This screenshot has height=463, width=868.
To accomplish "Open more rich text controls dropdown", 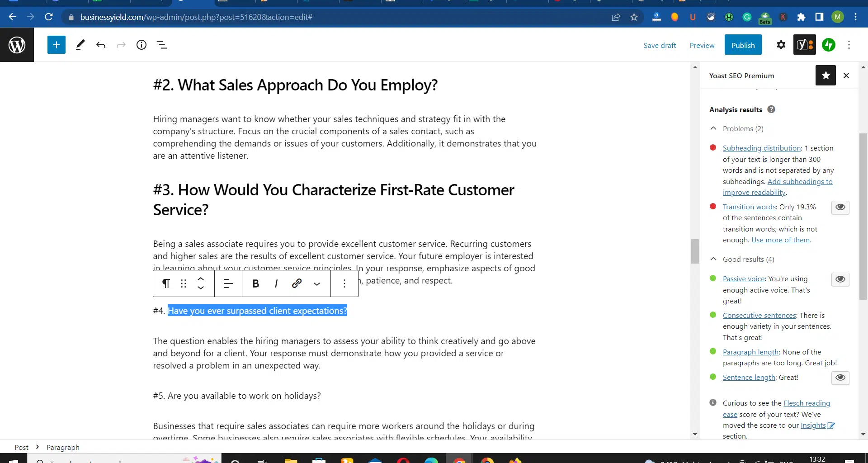I will pos(317,283).
